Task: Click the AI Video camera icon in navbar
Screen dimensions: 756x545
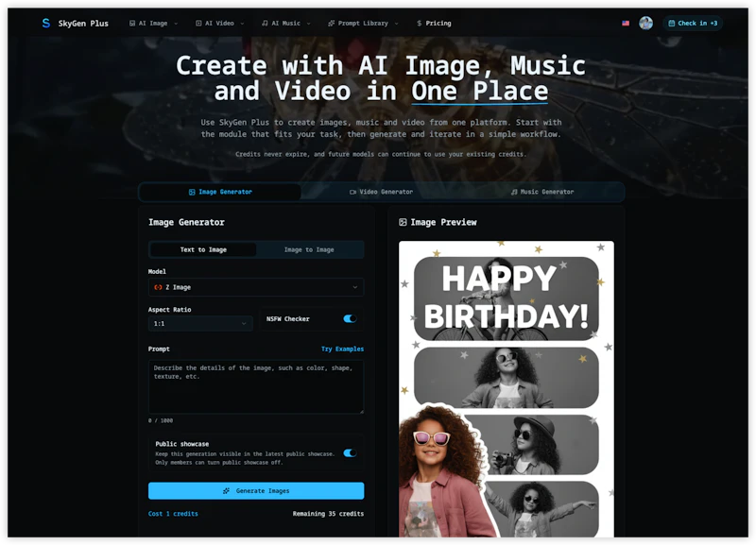Action: [x=198, y=23]
